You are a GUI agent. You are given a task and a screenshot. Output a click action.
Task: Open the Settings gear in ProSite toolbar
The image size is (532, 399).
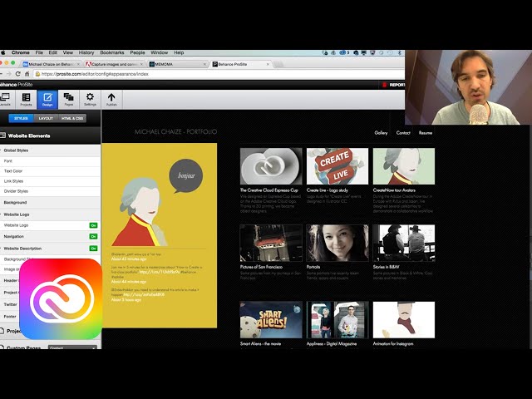(x=90, y=100)
